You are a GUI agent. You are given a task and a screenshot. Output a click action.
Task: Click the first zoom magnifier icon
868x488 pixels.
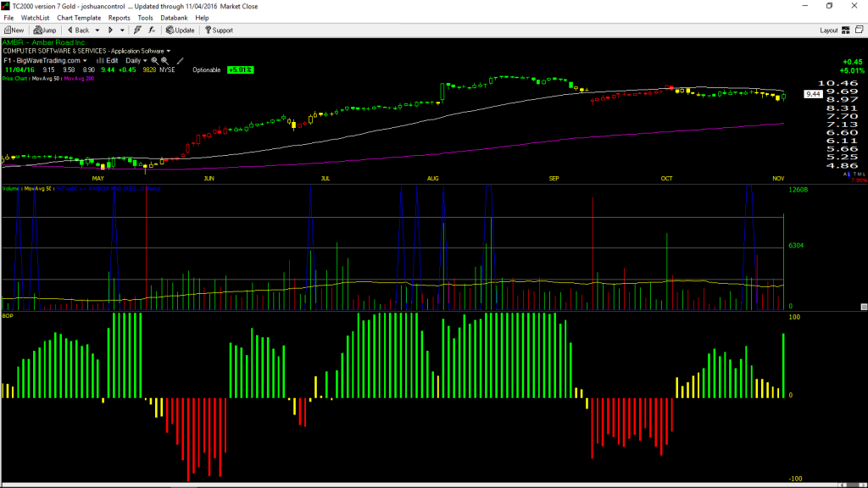pos(154,61)
